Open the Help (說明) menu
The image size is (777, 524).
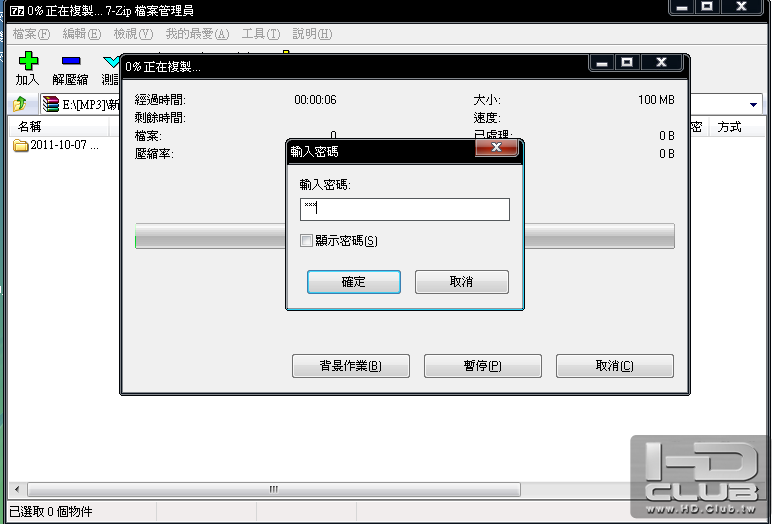coord(312,34)
